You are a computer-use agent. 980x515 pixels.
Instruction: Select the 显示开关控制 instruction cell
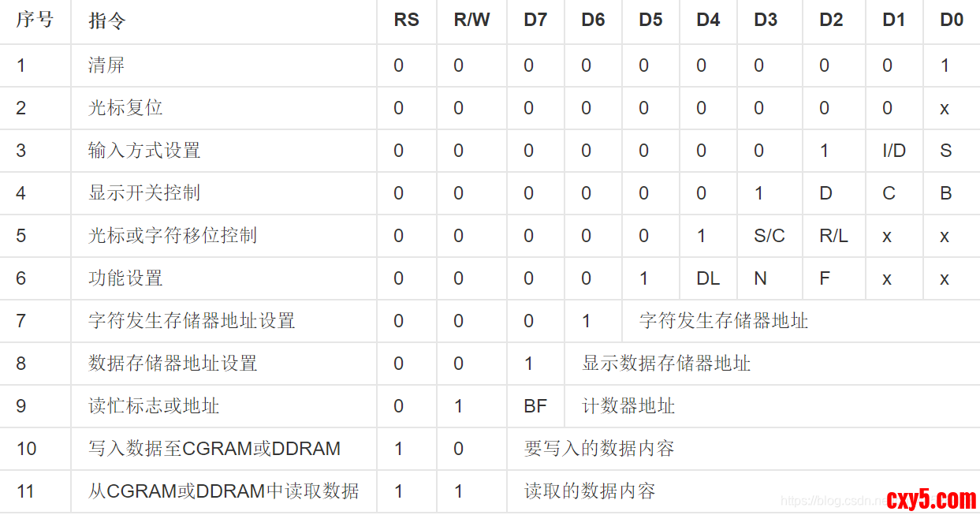[144, 193]
